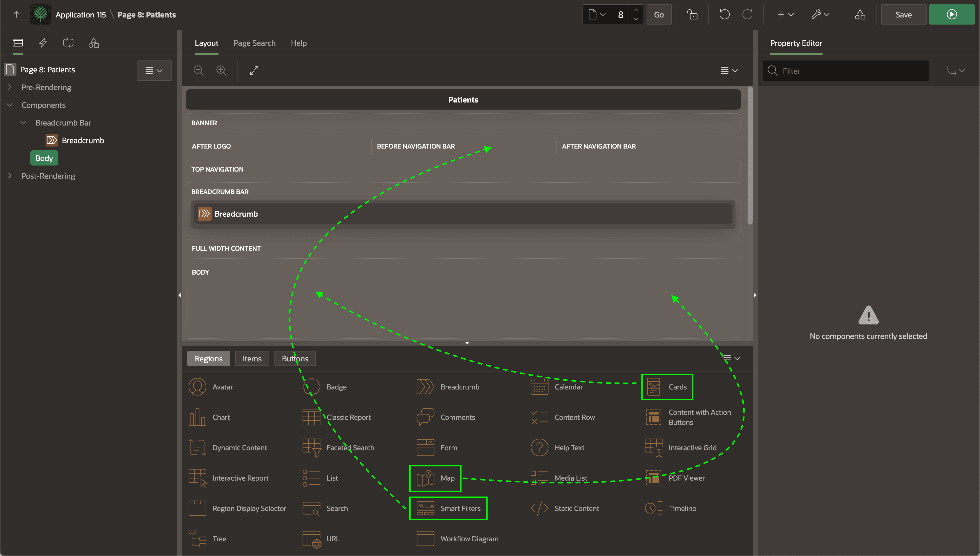Screen dimensions: 980x556
Task: Expand the layout to full screen
Action: pyautogui.click(x=254, y=70)
